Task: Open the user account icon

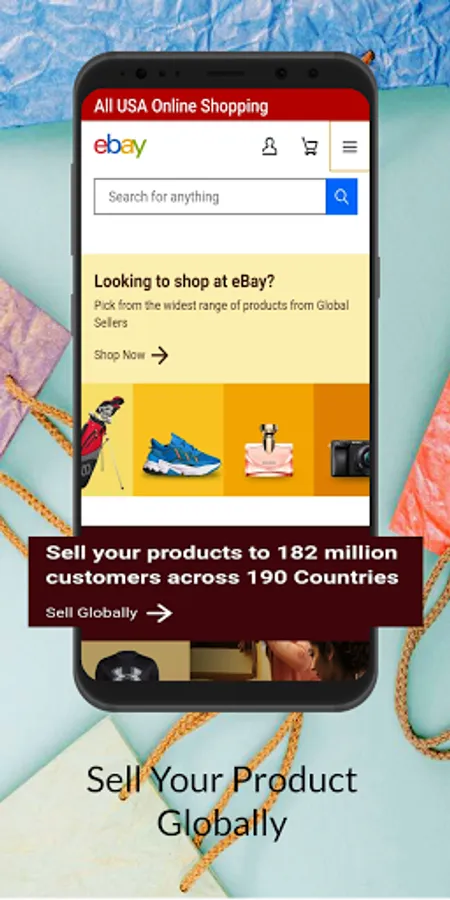Action: [x=269, y=146]
